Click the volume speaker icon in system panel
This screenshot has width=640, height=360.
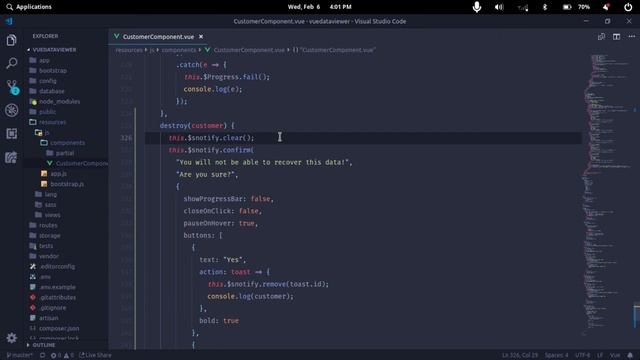click(x=499, y=7)
